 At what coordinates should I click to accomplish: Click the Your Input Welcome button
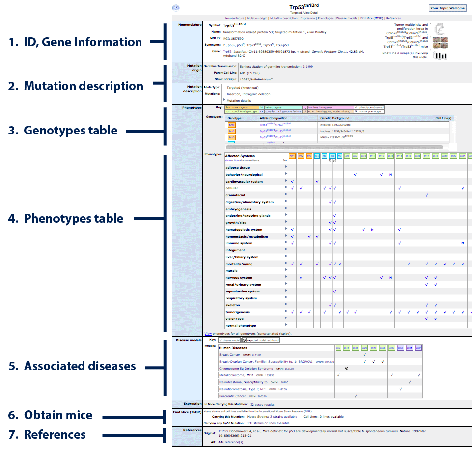pyautogui.click(x=448, y=8)
